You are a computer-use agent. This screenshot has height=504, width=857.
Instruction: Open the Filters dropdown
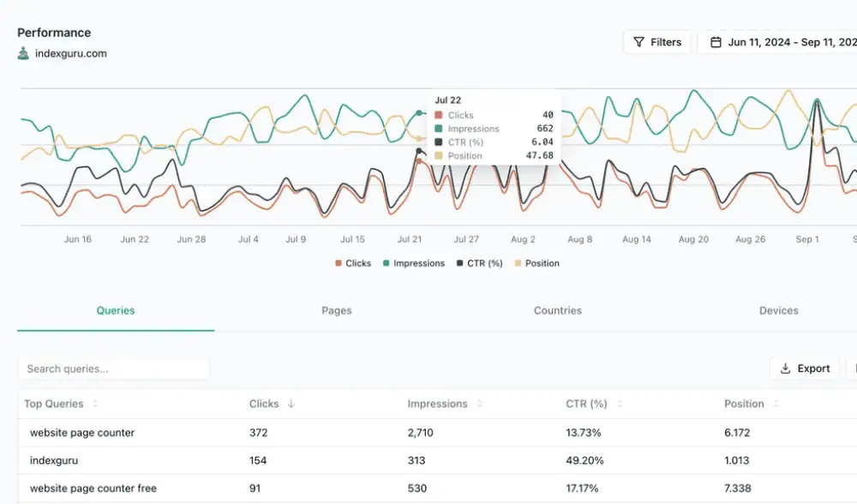[x=657, y=42]
